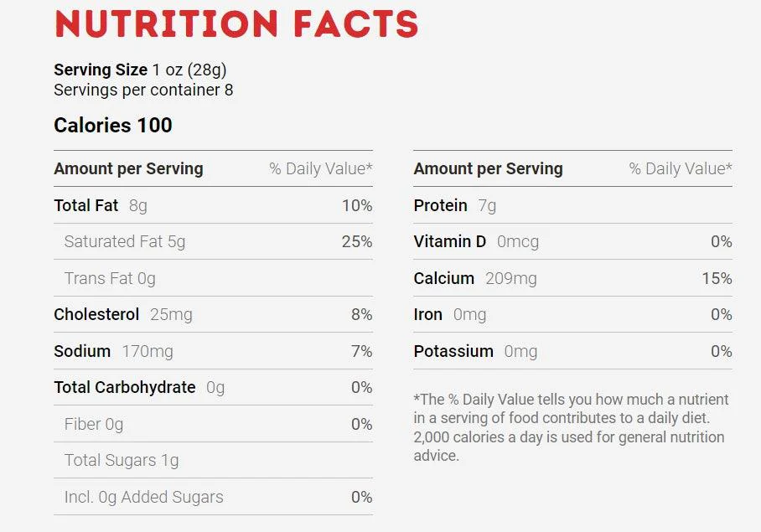
Task: Click the Calcium 209mg row
Action: tap(572, 278)
